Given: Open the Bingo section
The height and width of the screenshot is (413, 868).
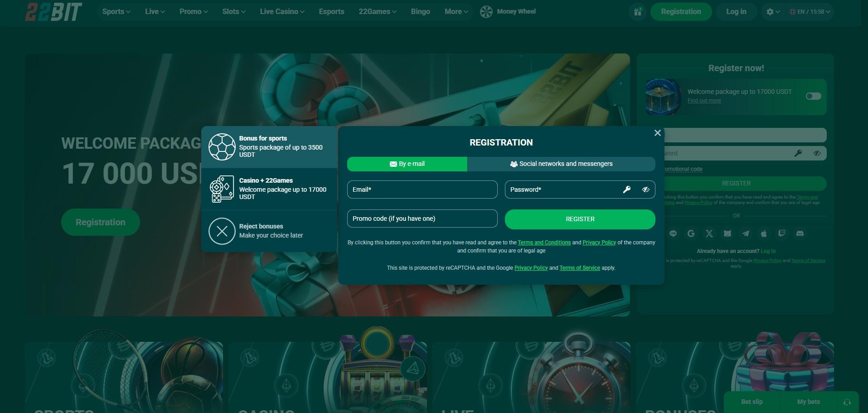Looking at the screenshot, I should tap(420, 12).
